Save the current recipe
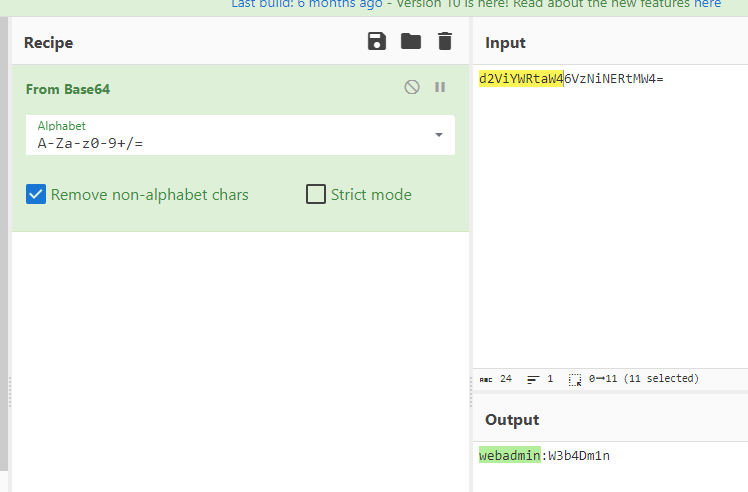Screen dimensions: 748x492 click(x=376, y=42)
